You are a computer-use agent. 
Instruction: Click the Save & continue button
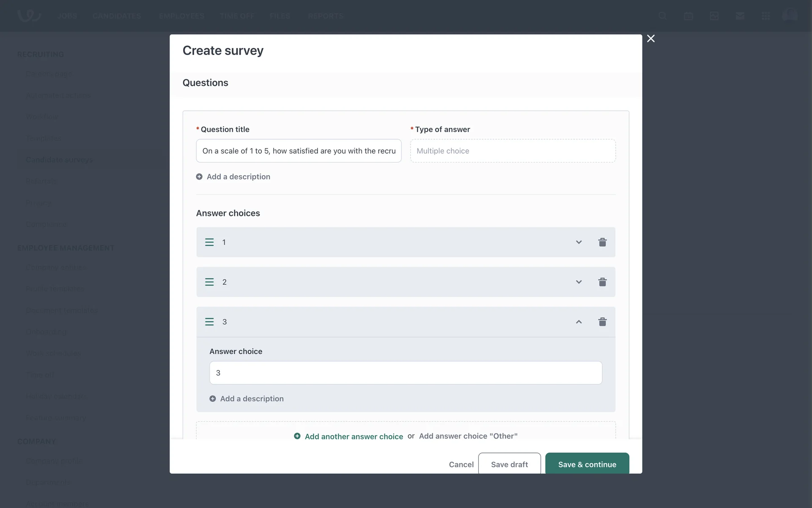pyautogui.click(x=587, y=464)
